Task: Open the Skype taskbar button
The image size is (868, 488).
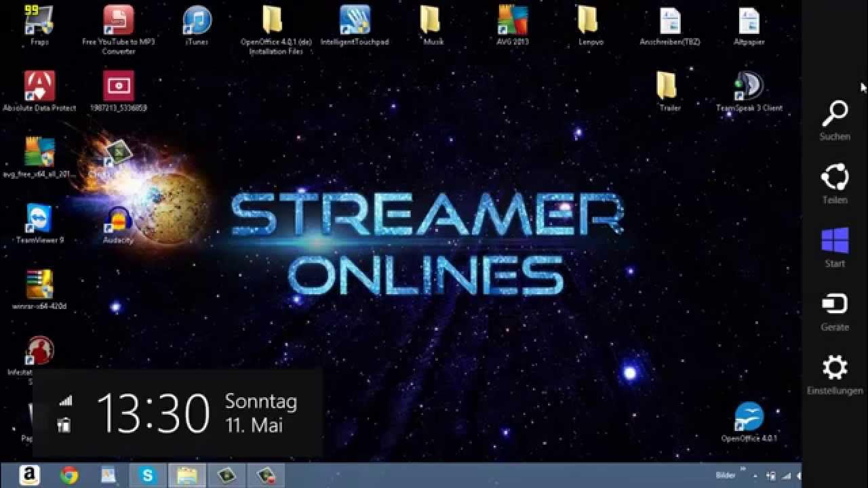Action: (x=147, y=476)
